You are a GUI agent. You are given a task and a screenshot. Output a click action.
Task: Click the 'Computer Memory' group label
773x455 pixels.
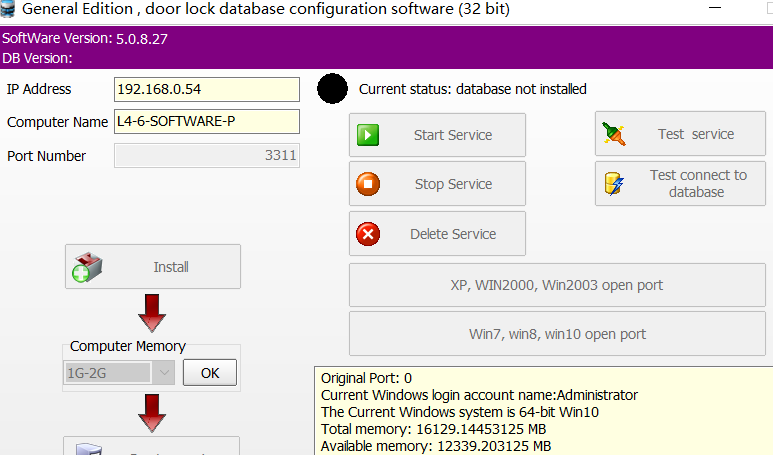(x=128, y=346)
